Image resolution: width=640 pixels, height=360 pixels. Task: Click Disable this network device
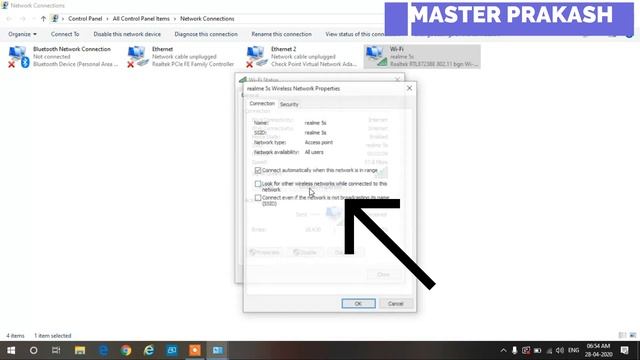(x=127, y=34)
